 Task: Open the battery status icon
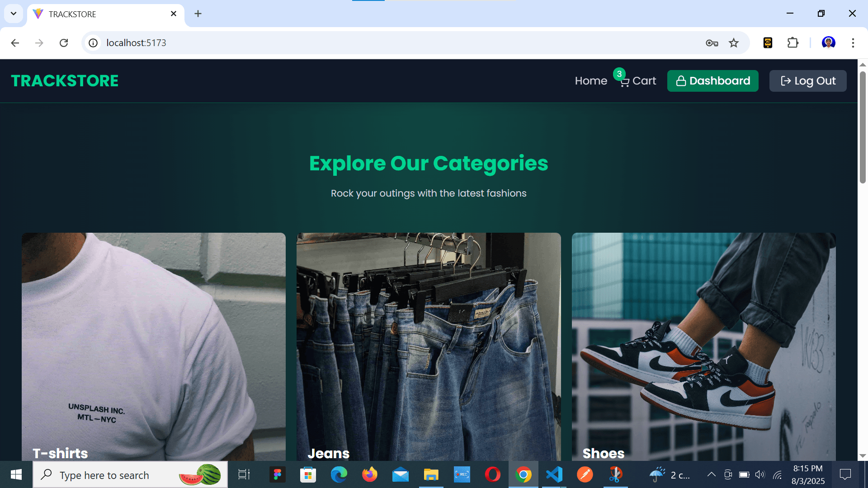tap(744, 474)
